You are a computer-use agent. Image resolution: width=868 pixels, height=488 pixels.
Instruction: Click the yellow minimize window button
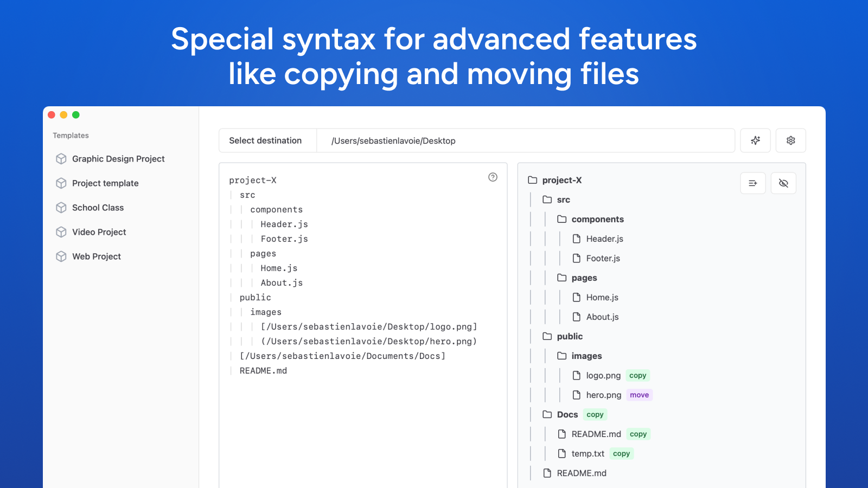click(x=63, y=114)
